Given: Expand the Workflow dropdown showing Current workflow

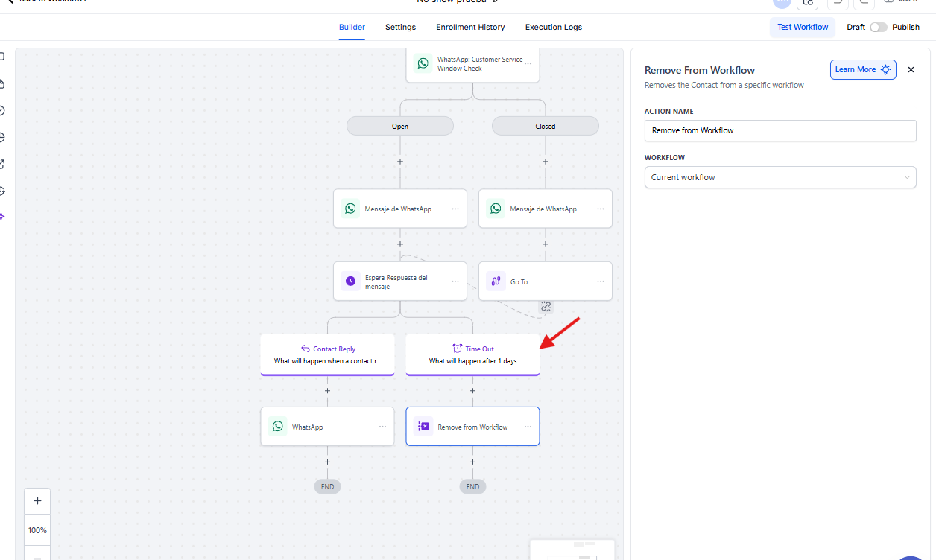Looking at the screenshot, I should coord(780,177).
